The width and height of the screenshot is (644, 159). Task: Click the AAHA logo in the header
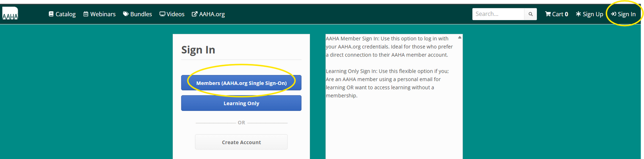click(10, 14)
